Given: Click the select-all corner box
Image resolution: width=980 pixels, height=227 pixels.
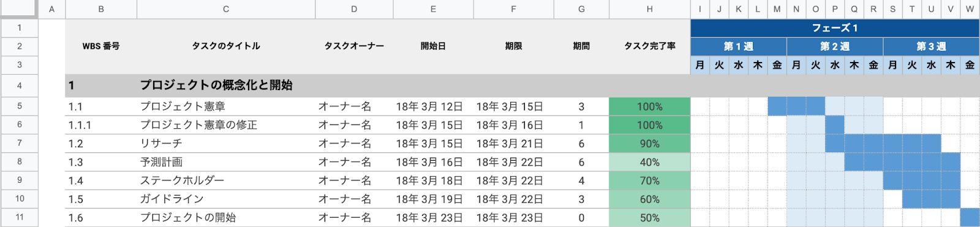Looking at the screenshot, I should point(19,9).
